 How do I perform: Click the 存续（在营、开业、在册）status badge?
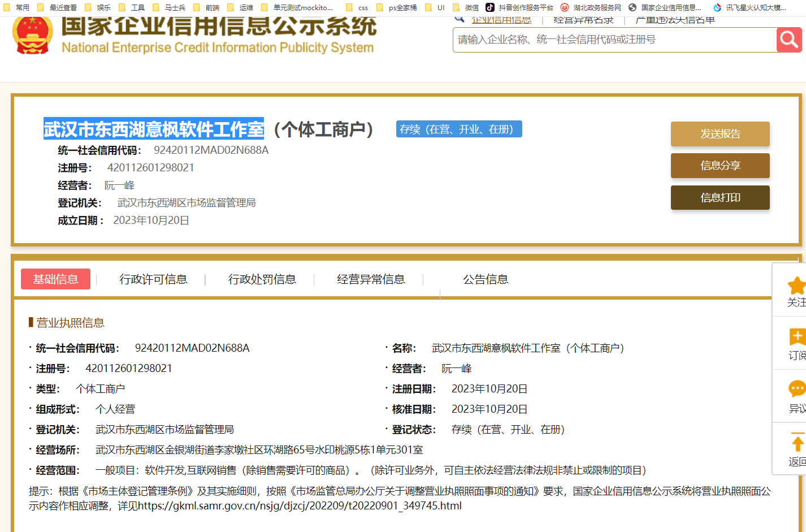coord(459,129)
